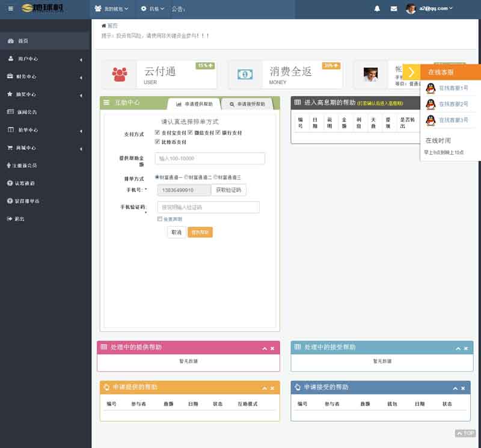Collapse the 在线客服 panel arrow button
This screenshot has width=481, height=448.
tap(411, 72)
